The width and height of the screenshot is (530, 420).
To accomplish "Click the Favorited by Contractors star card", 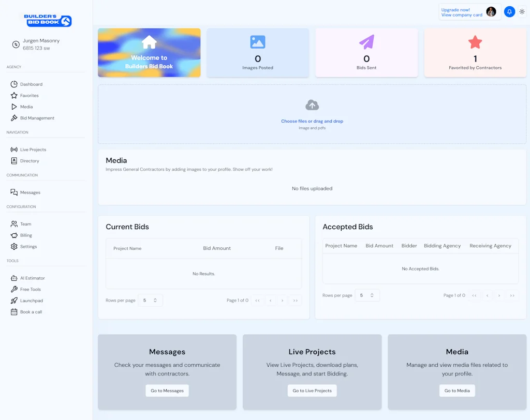I will point(475,53).
